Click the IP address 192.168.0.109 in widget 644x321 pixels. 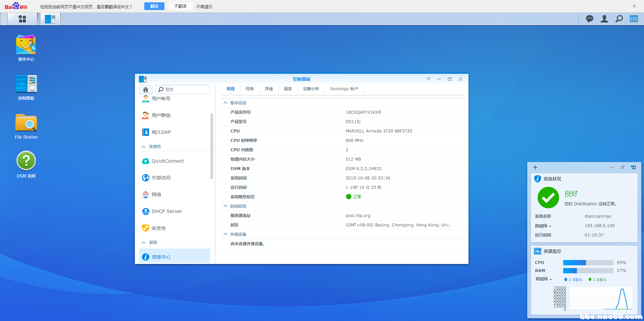click(x=600, y=226)
